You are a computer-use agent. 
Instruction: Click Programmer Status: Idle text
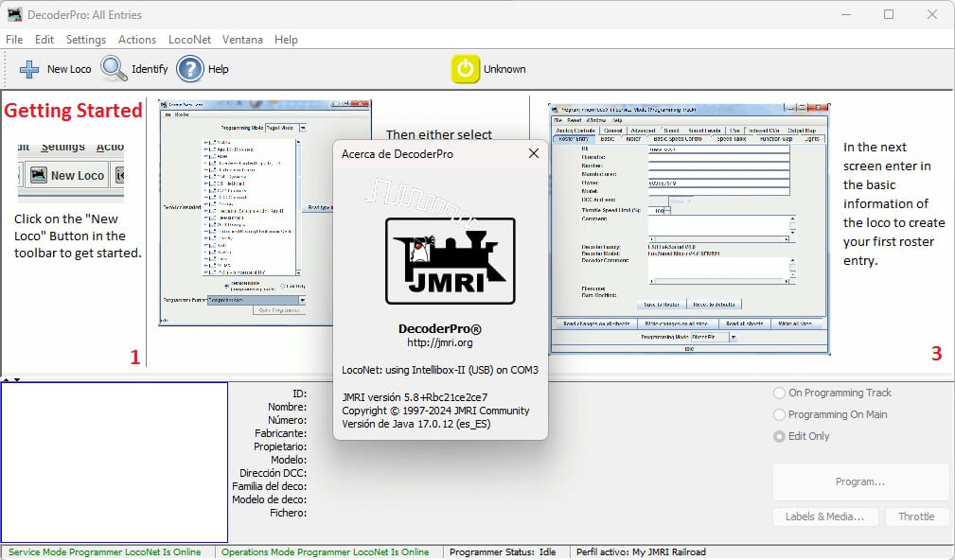pyautogui.click(x=503, y=552)
